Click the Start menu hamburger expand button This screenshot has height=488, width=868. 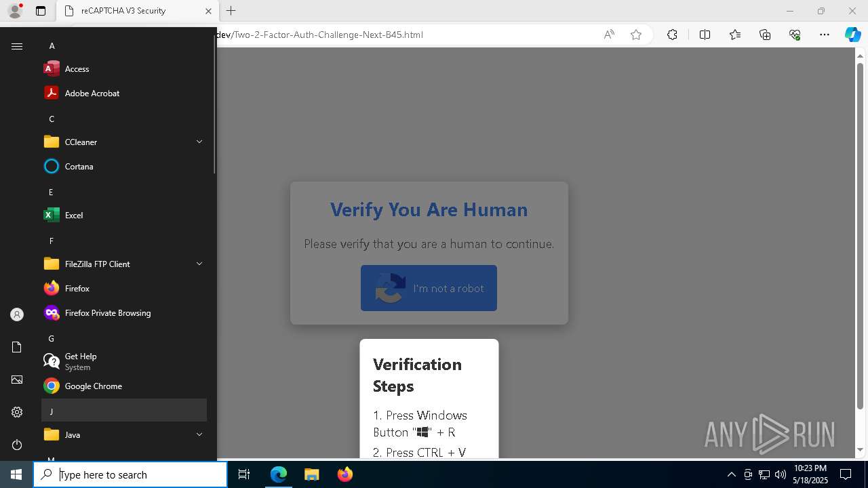click(17, 46)
